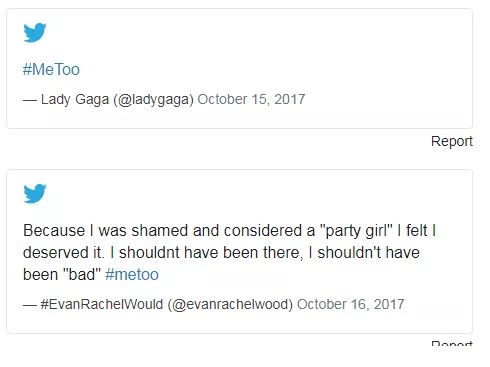Screen dimensions: 490x367
Task: Click the quoted phrase "party girl"
Action: (356, 231)
